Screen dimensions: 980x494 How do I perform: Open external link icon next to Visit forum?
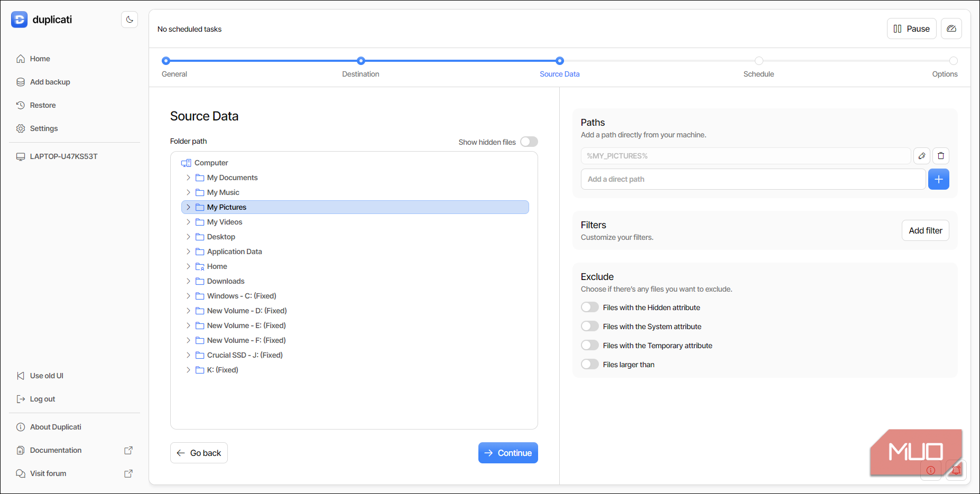(128, 473)
